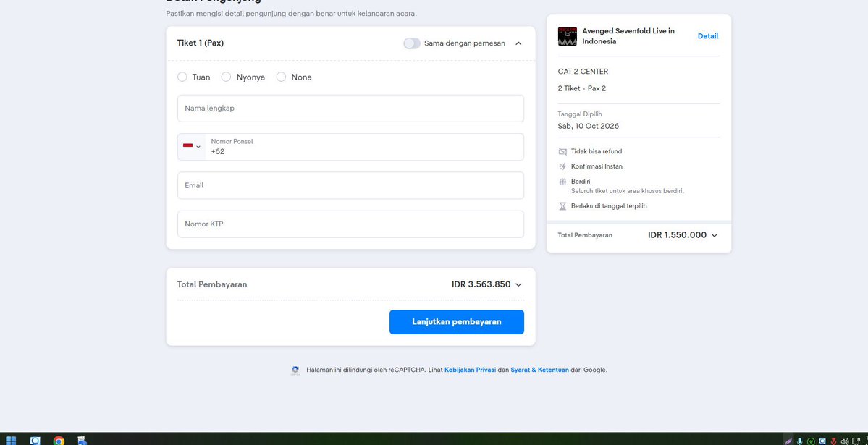Screen dimensions: 868x445
Task: Click the Nomor KTP field
Action: [x=350, y=224]
